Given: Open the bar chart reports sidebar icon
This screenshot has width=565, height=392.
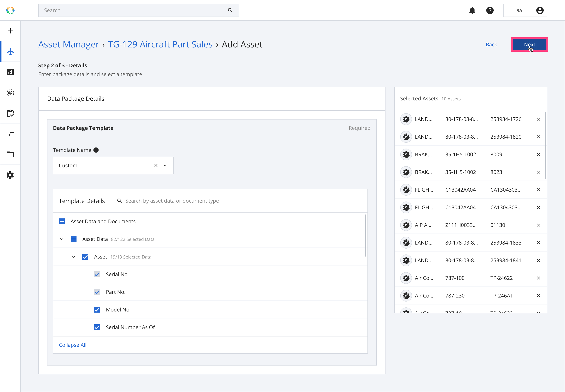Looking at the screenshot, I should coord(10,72).
